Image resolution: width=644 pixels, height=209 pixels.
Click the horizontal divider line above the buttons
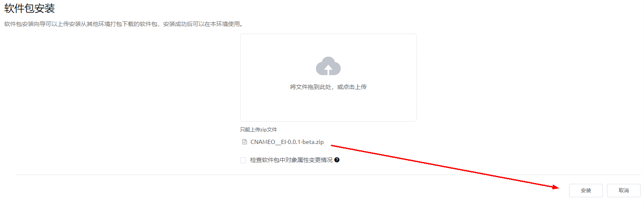pyautogui.click(x=328, y=175)
